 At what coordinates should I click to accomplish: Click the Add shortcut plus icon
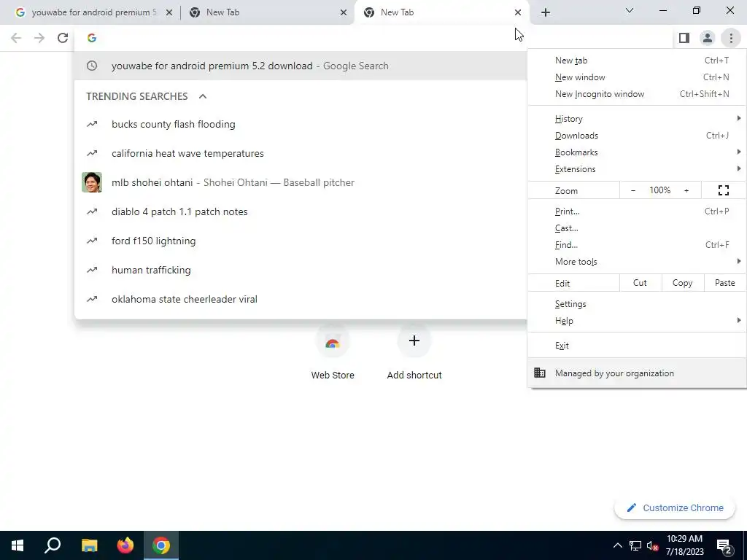pyautogui.click(x=414, y=341)
